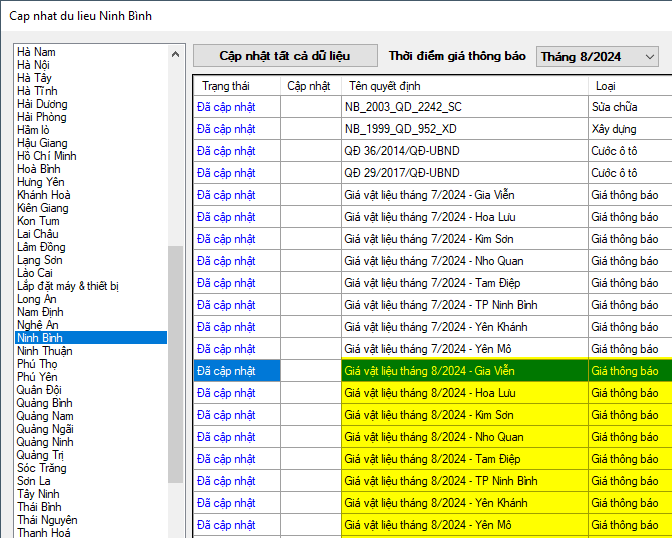672x538 pixels.
Task: Select 'Thanh Hoá' in province list
Action: 43,533
